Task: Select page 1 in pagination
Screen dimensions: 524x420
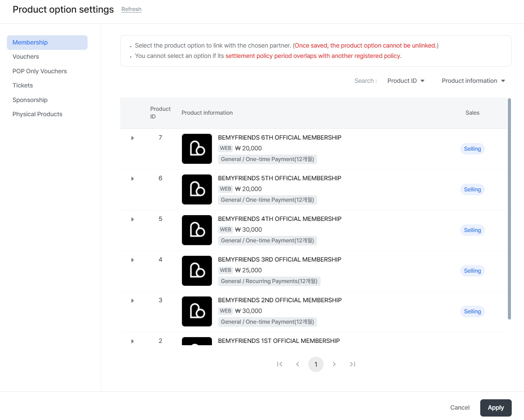Action: [x=316, y=364]
